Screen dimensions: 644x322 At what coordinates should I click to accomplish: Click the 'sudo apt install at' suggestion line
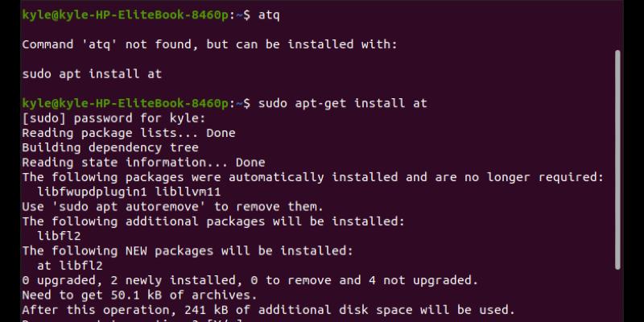click(x=92, y=74)
